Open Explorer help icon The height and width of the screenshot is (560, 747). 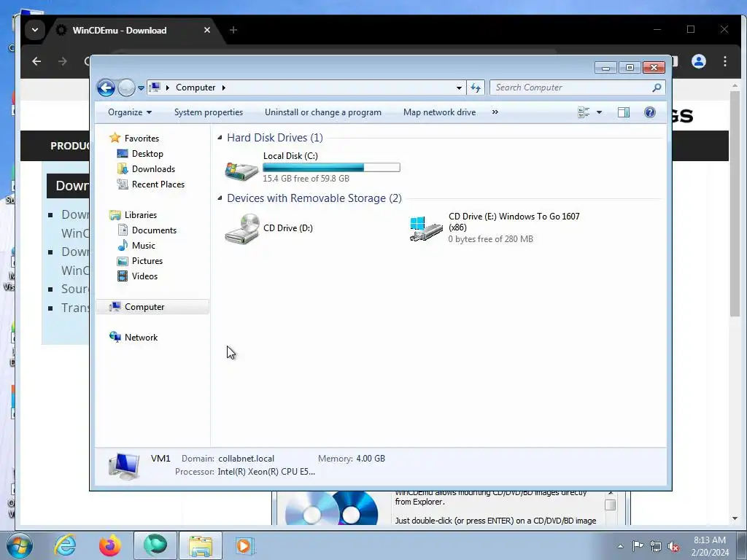tap(650, 112)
